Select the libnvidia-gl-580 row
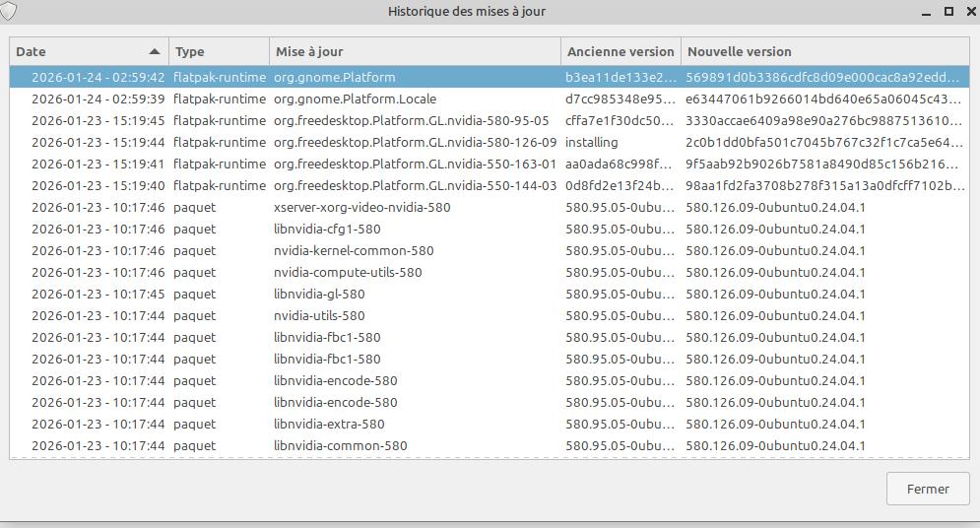The image size is (980, 528). (x=319, y=294)
